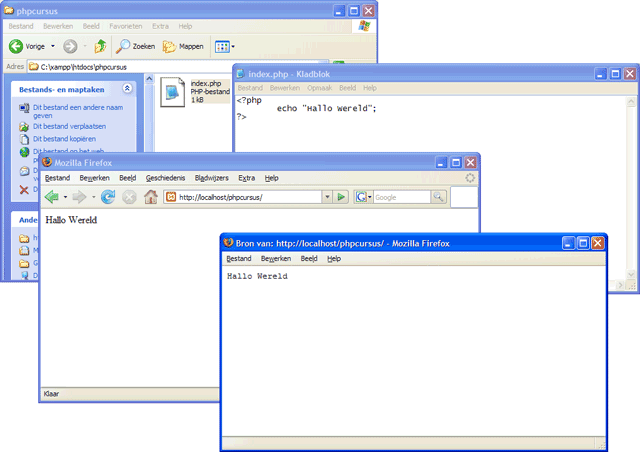The width and height of the screenshot is (640, 452).
Task: Click the move file task icon in Explorer sidebar
Action: pos(24,127)
